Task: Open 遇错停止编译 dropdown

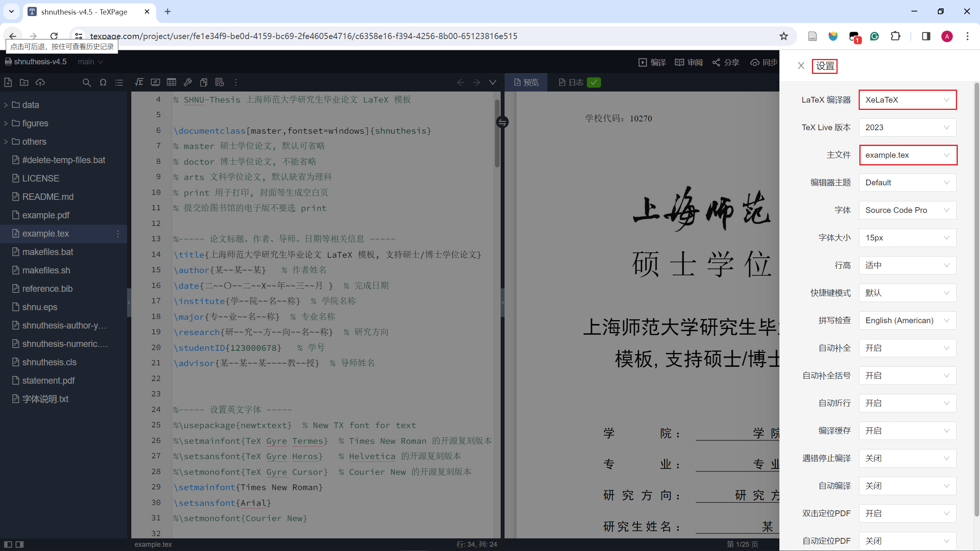Action: pos(907,458)
